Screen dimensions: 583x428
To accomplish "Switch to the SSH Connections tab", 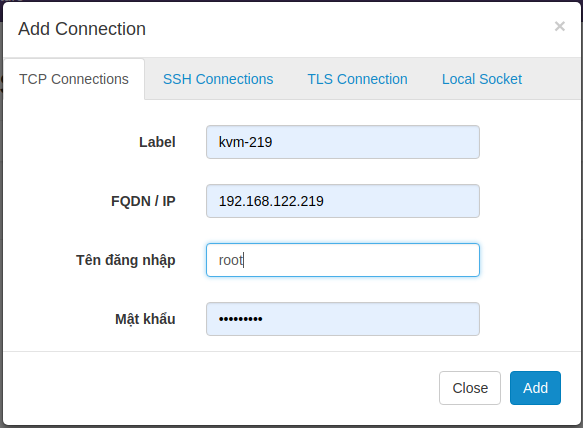I will pos(218,79).
